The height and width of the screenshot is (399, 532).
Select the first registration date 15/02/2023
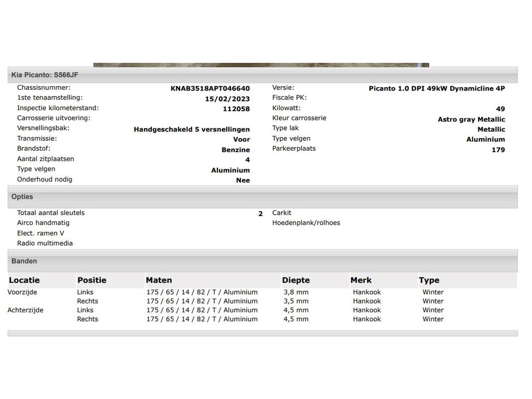click(227, 99)
